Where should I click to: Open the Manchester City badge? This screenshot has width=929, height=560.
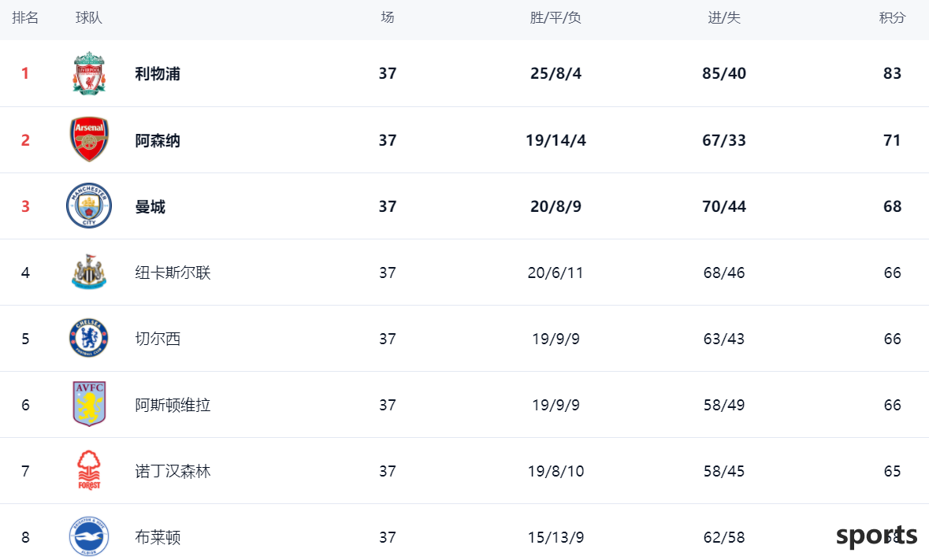pyautogui.click(x=89, y=206)
